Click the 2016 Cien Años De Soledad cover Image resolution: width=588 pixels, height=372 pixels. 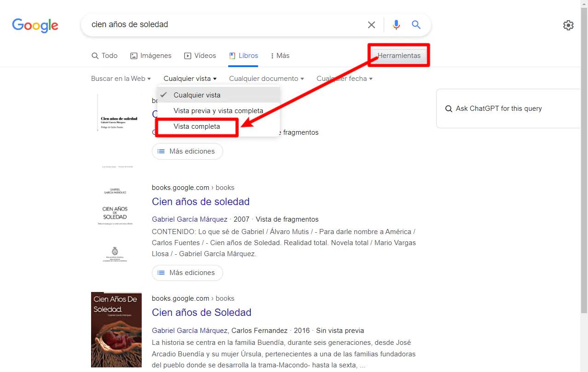click(116, 329)
